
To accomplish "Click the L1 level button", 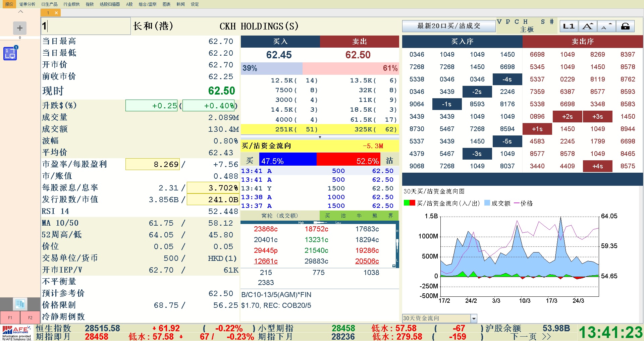I will pos(569,26).
